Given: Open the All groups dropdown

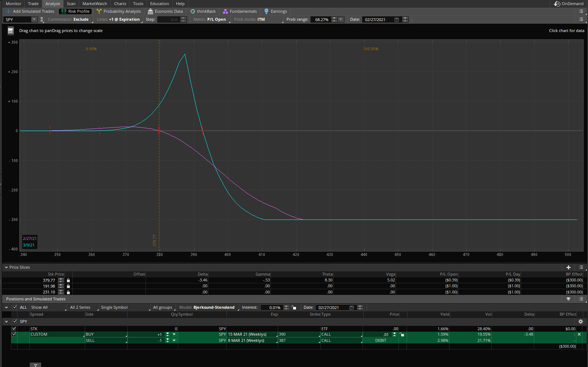Looking at the screenshot, I should 164,307.
